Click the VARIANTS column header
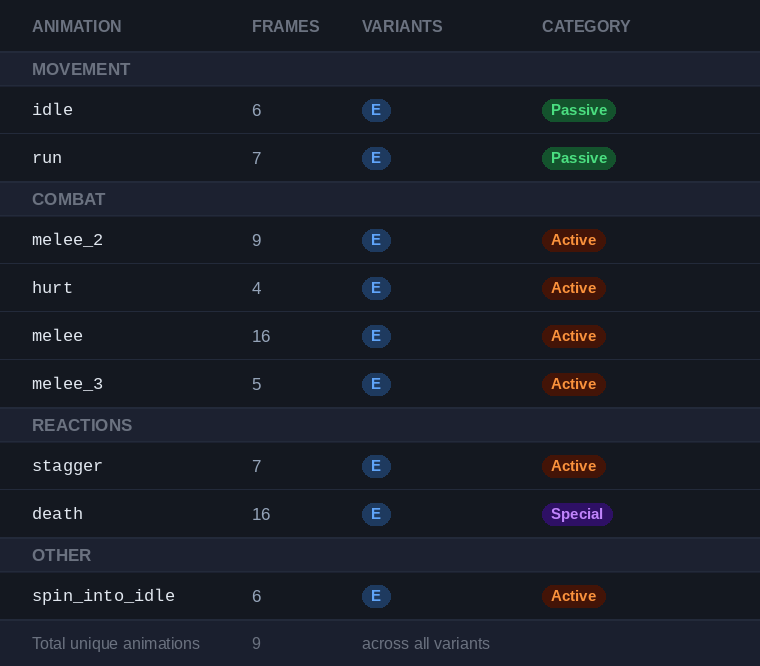This screenshot has height=666, width=760. [x=402, y=26]
